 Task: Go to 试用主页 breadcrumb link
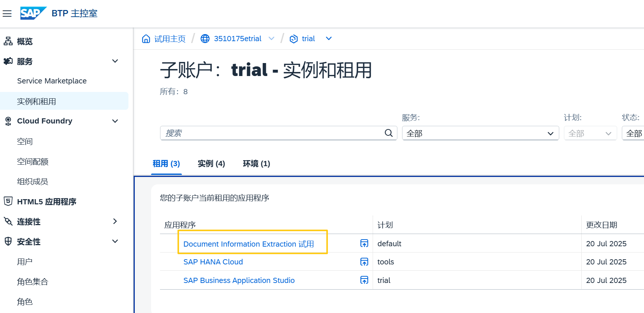point(170,39)
